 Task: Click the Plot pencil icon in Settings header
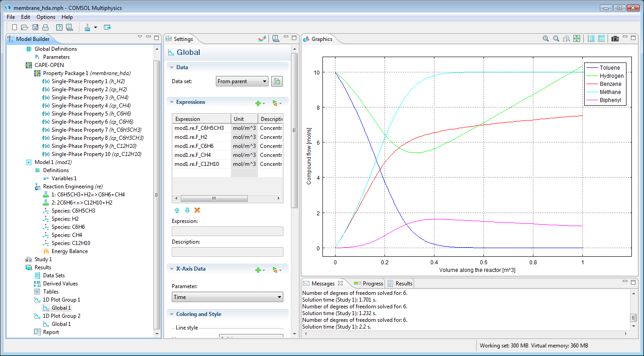(x=262, y=39)
